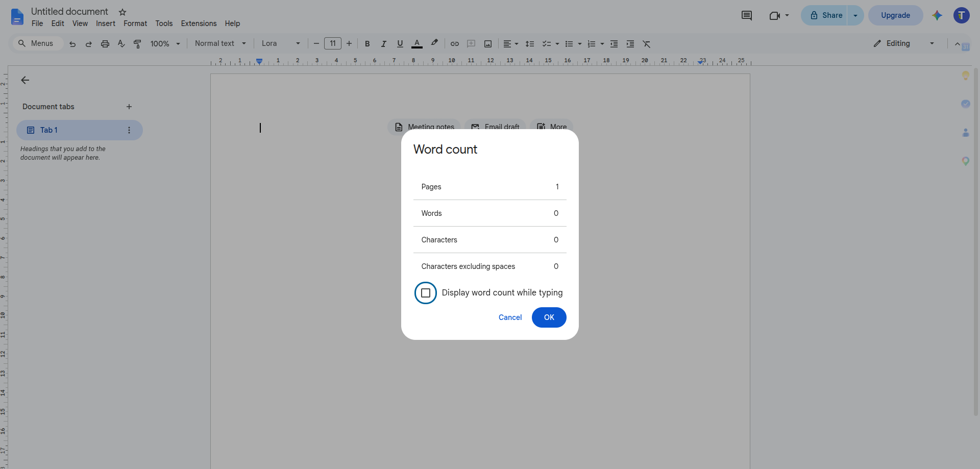
Task: Toggle italic formatting
Action: [x=384, y=44]
